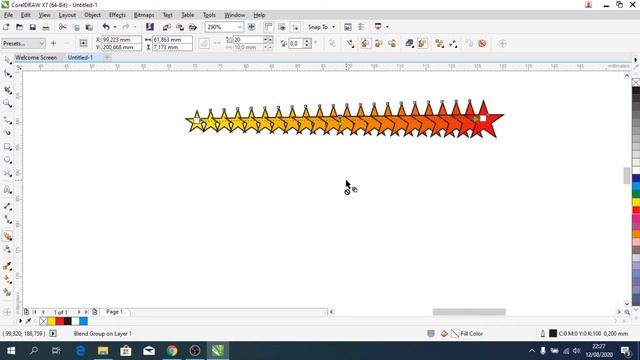This screenshot has width=640, height=360.
Task: Click the Print icon in toolbar
Action: 46,27
